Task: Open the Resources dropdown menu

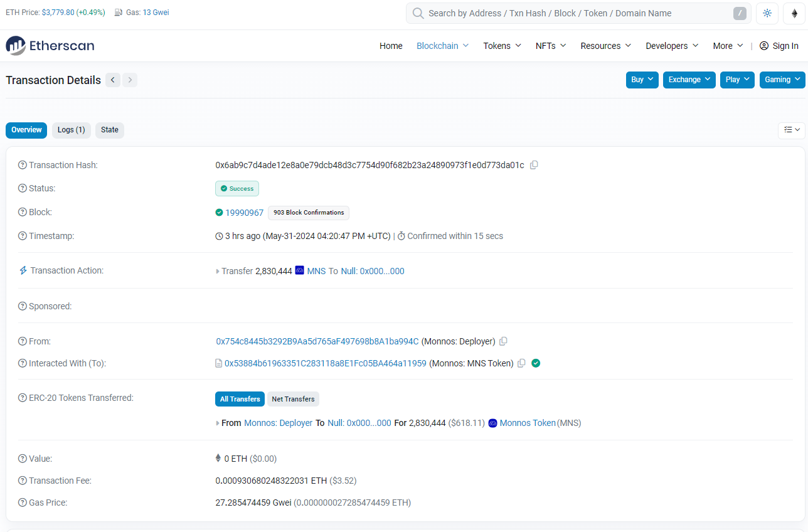Action: (x=606, y=46)
